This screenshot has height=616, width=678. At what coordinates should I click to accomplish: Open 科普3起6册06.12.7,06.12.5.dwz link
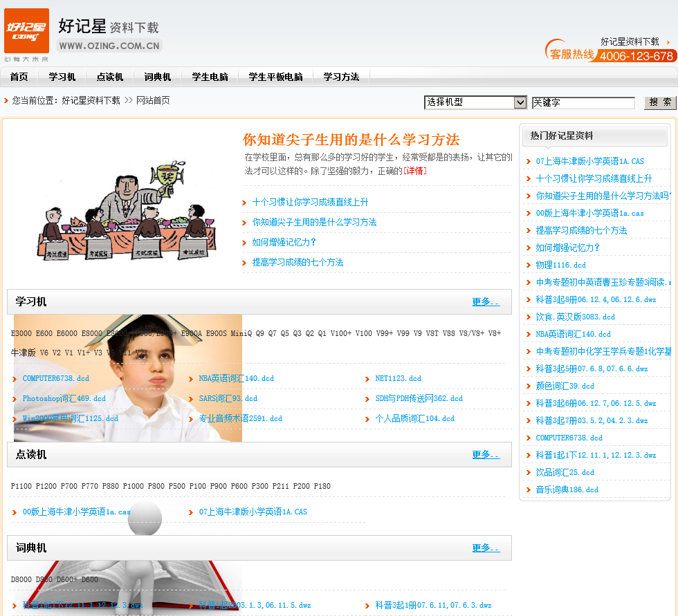click(596, 404)
